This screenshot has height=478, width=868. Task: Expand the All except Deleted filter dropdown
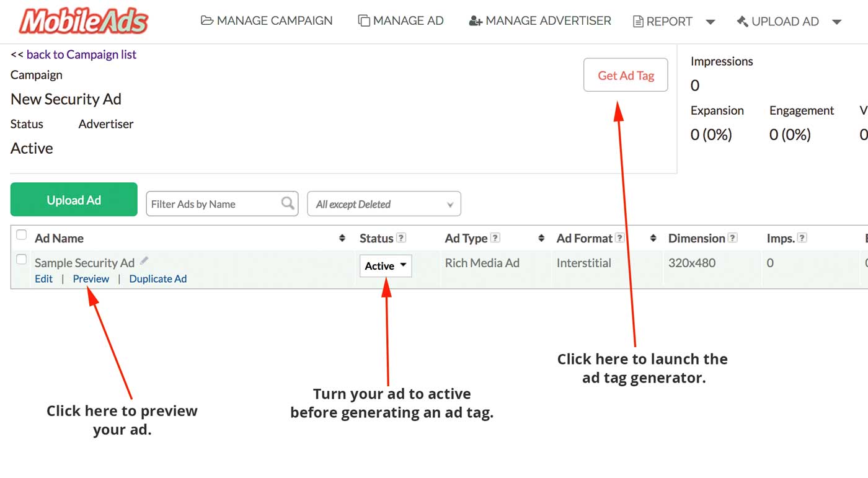[x=384, y=204]
